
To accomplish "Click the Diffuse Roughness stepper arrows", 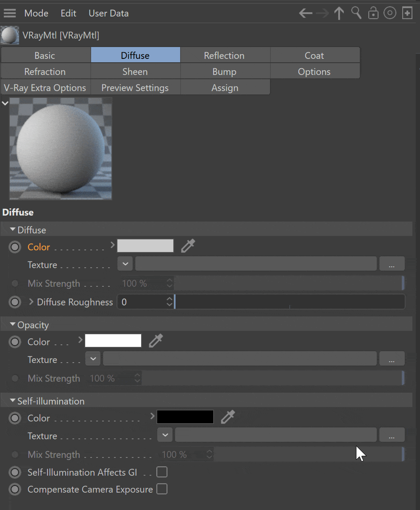I will point(170,302).
